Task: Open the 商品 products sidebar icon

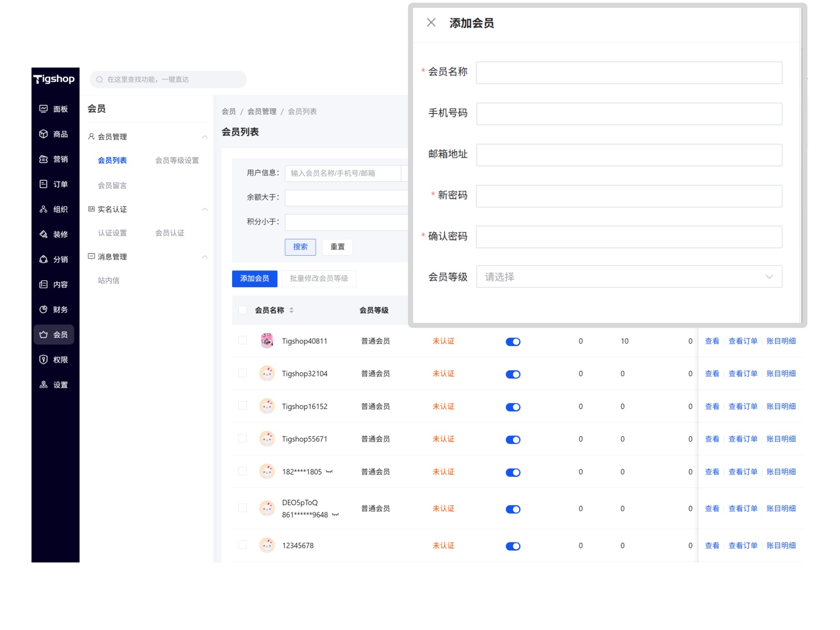Action: point(44,134)
